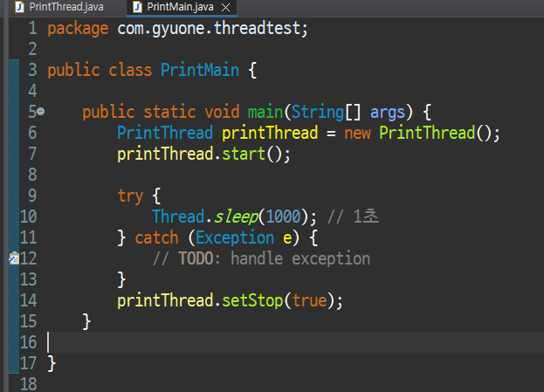The image size is (544, 392).
Task: Click the 'start' method call on line 7
Action: point(244,154)
